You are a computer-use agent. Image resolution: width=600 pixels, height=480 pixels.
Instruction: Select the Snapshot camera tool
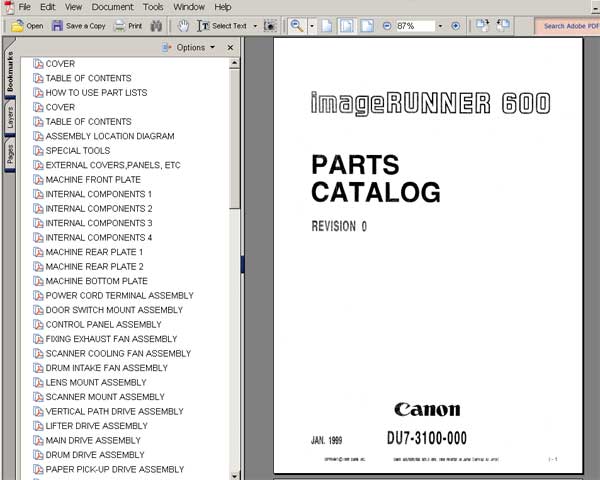(270, 26)
